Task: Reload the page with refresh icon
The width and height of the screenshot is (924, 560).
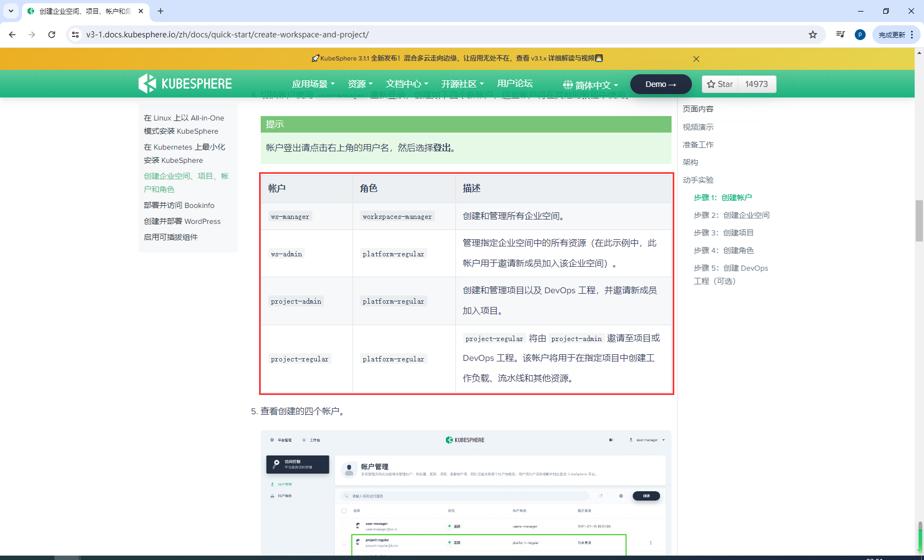Action: [52, 35]
